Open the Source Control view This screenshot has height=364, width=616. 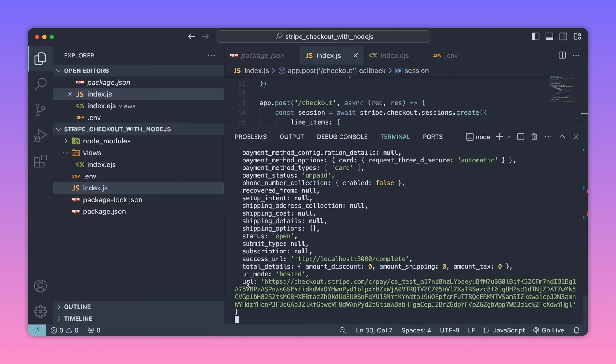pos(40,110)
